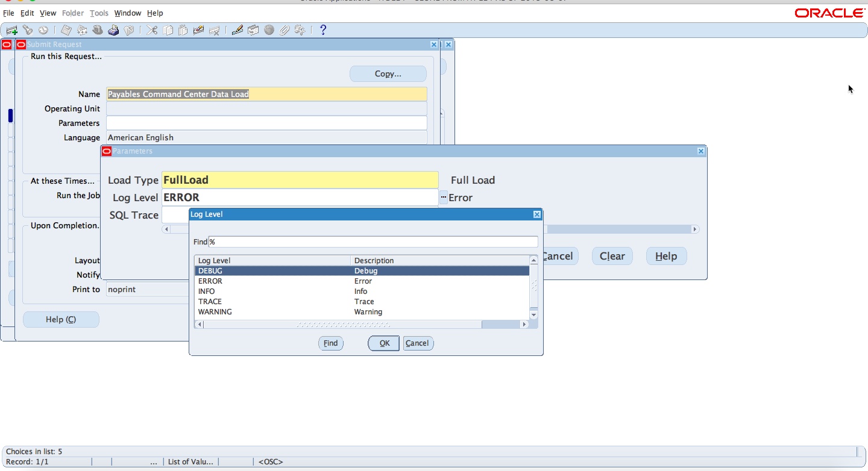The image size is (868, 471).
Task: Click the Log Level column header
Action: (x=272, y=261)
